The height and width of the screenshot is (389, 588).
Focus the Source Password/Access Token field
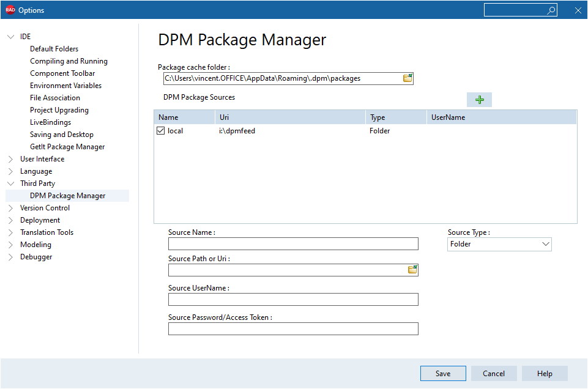tap(293, 328)
